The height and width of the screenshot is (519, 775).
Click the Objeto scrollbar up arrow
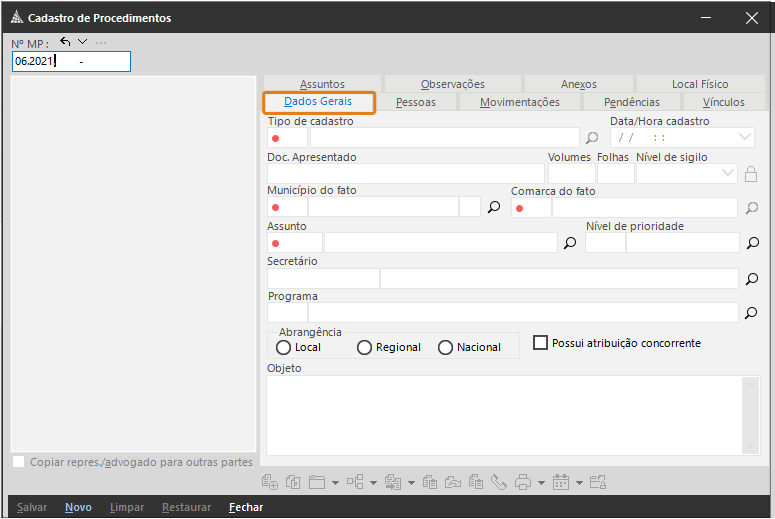coord(750,385)
